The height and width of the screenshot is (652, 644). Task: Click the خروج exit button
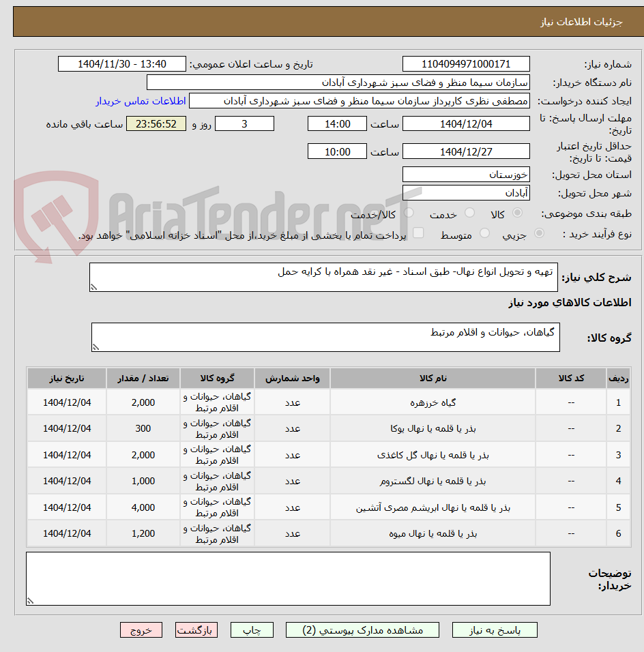click(x=141, y=630)
